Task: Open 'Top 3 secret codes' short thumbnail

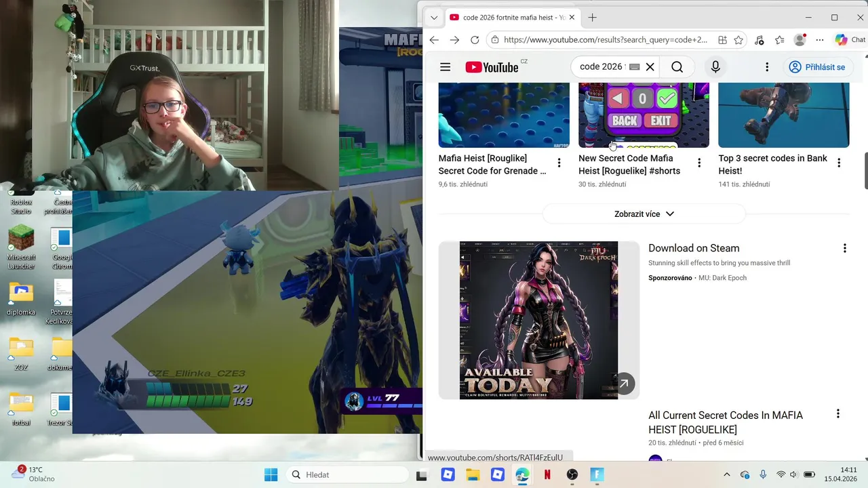Action: [784, 115]
